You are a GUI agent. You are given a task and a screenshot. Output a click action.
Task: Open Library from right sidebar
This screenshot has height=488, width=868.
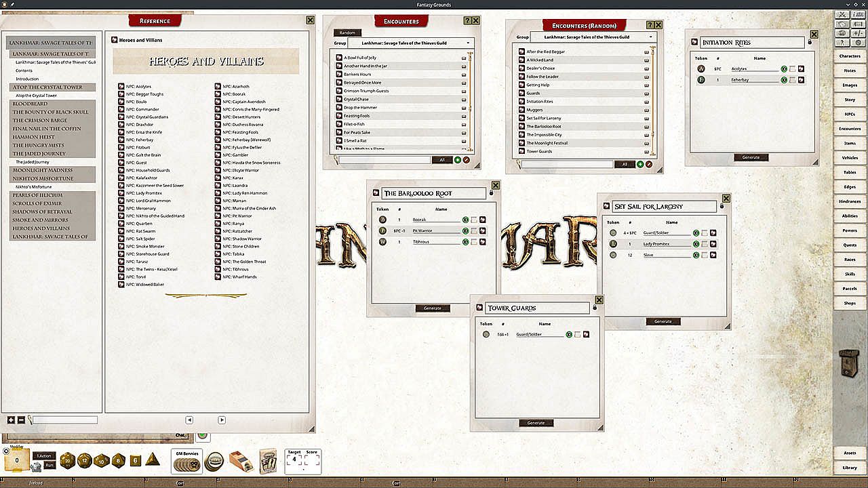(850, 468)
